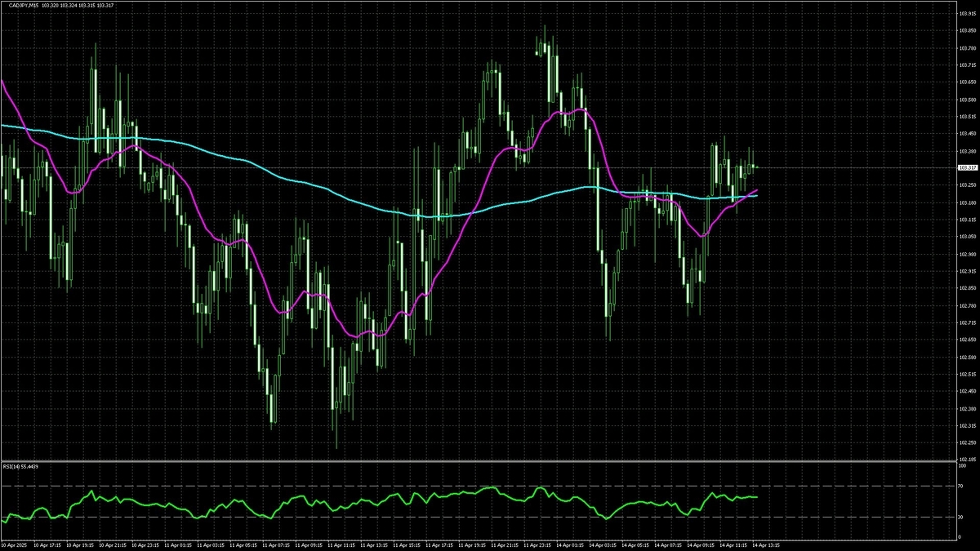The height and width of the screenshot is (551, 980).
Task: Click the 102.250 price axis label
Action: coord(967,442)
